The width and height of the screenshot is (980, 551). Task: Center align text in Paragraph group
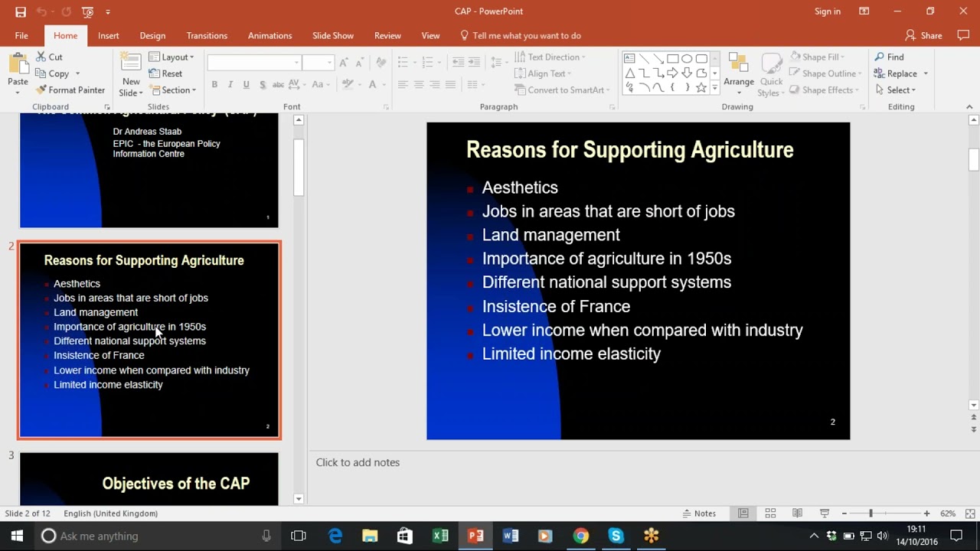tap(418, 84)
